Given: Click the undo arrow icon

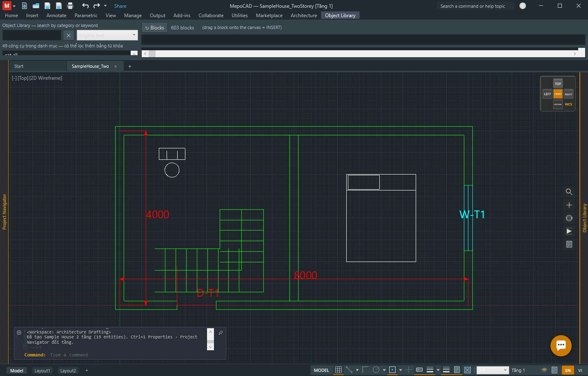Looking at the screenshot, I should click(x=85, y=6).
